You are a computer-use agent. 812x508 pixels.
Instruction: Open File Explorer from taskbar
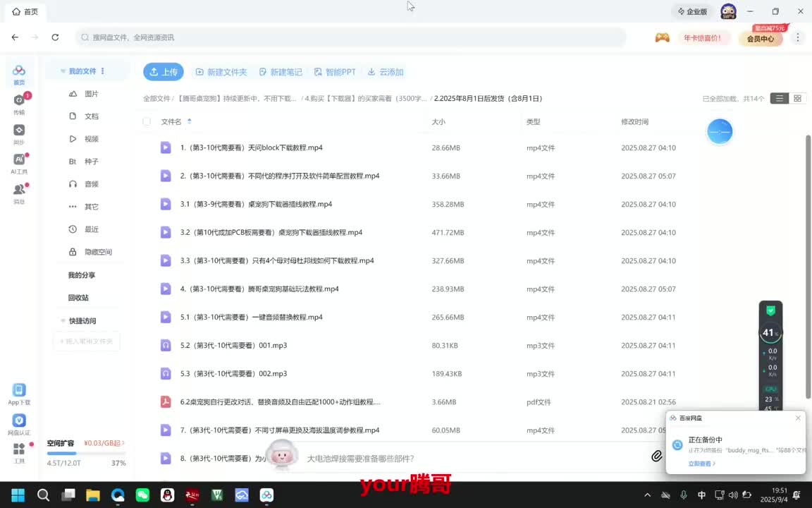(x=93, y=495)
